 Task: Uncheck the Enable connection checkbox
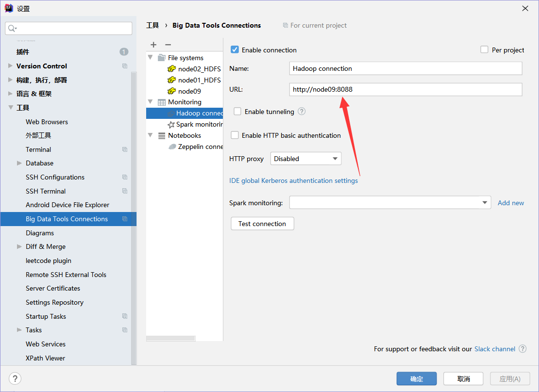click(235, 50)
